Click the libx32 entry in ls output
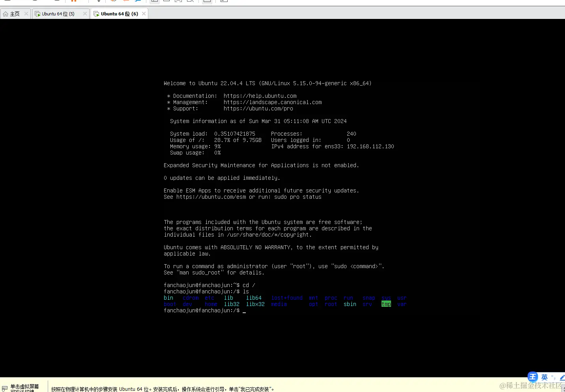The width and height of the screenshot is (565, 392). (255, 304)
